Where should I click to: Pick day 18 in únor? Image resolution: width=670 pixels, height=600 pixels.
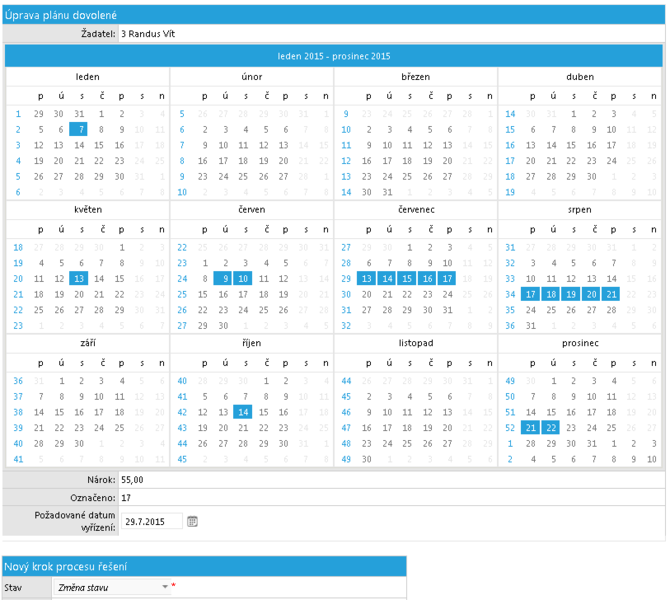tap(243, 161)
